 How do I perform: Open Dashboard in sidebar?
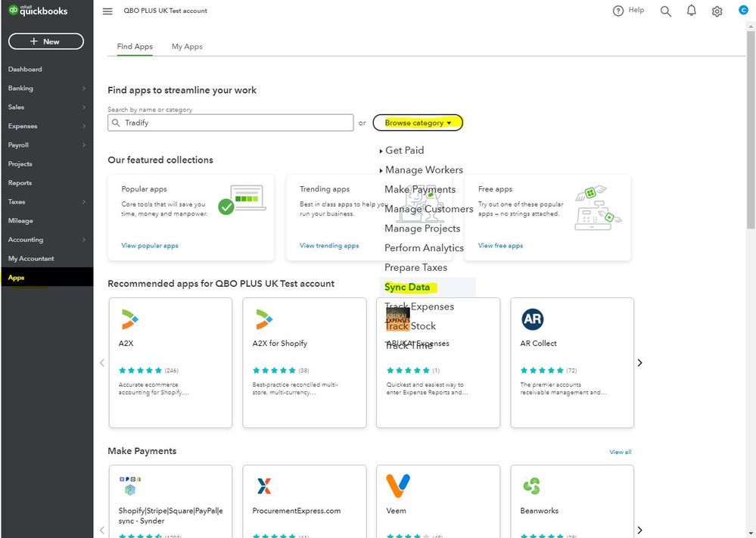25,70
